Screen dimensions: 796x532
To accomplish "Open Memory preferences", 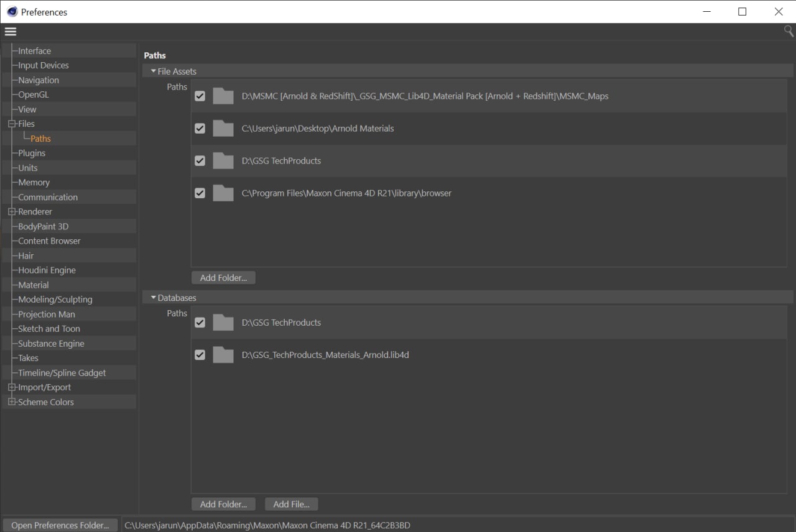I will [34, 182].
